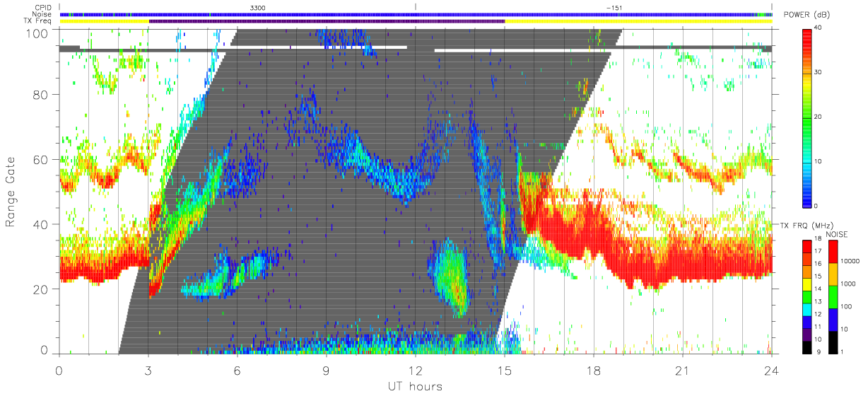Click the 3 tick on UT axis

pos(148,370)
